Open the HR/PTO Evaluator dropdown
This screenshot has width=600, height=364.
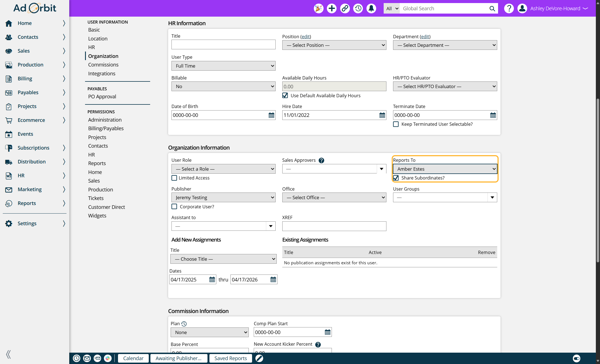[x=445, y=86]
